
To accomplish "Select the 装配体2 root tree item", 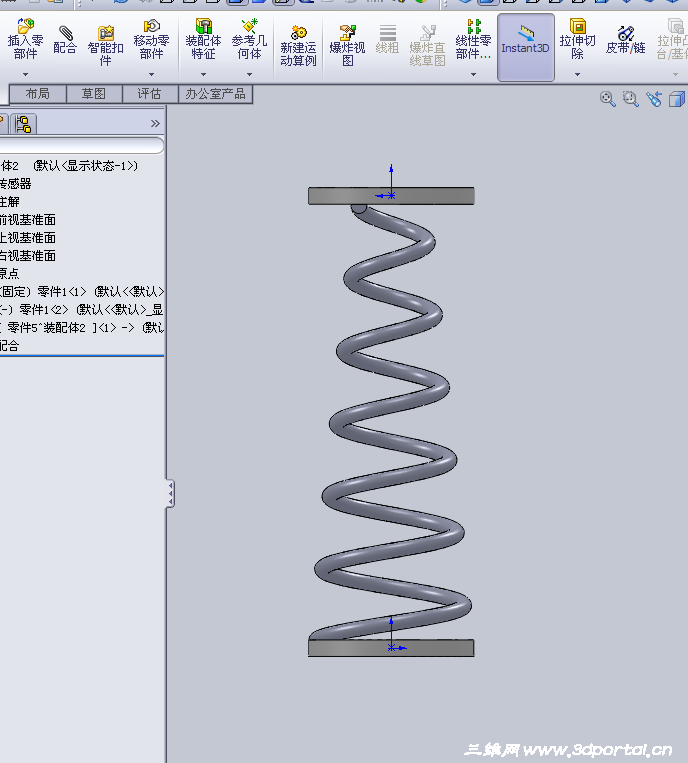I will 69,166.
